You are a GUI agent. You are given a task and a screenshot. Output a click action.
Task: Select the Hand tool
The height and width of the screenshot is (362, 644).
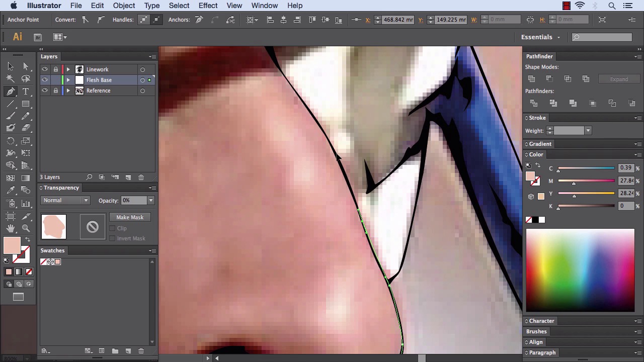pyautogui.click(x=11, y=229)
